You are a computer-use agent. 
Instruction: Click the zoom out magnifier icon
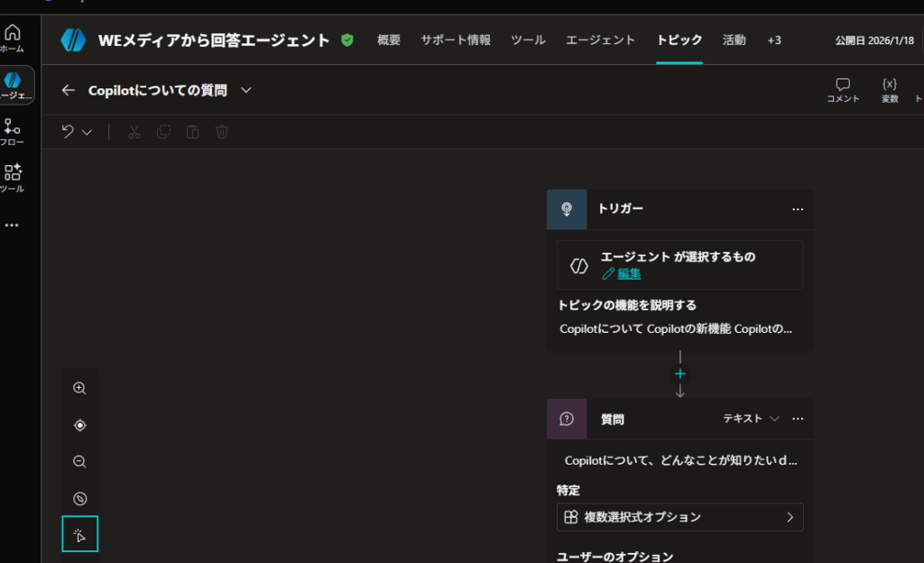click(79, 461)
